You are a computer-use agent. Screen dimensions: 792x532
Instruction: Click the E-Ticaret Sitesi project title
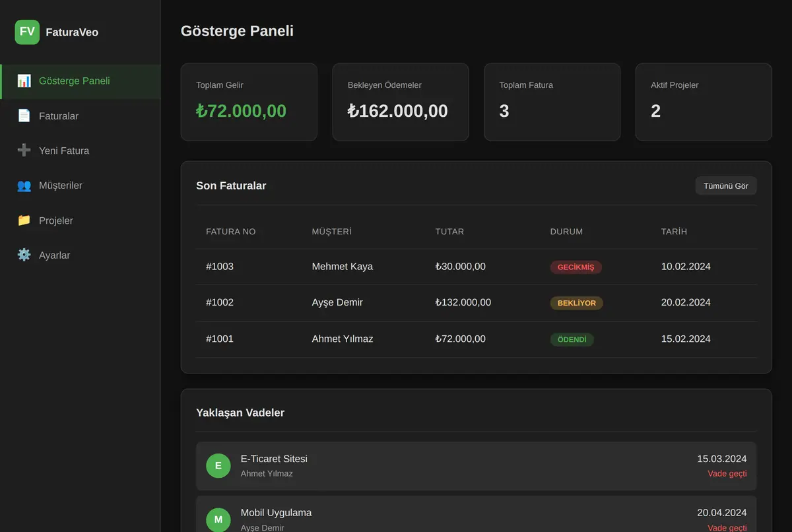tap(274, 459)
